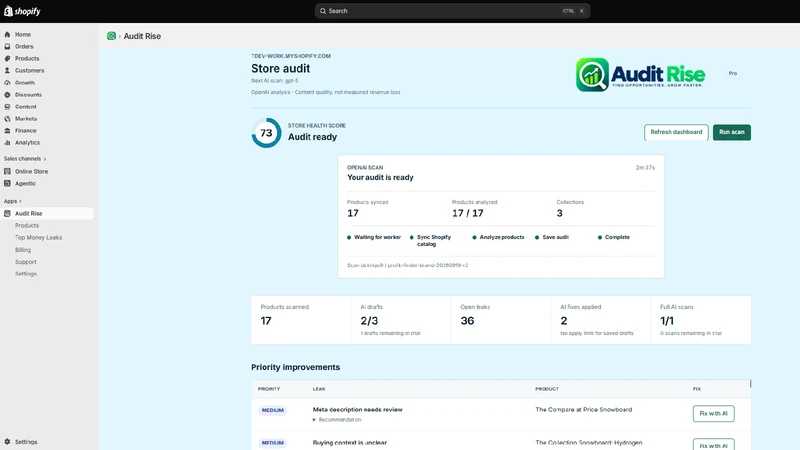Click the Products analyzed value 17 / 17
Screen dimensions: 800x450
coord(467,213)
